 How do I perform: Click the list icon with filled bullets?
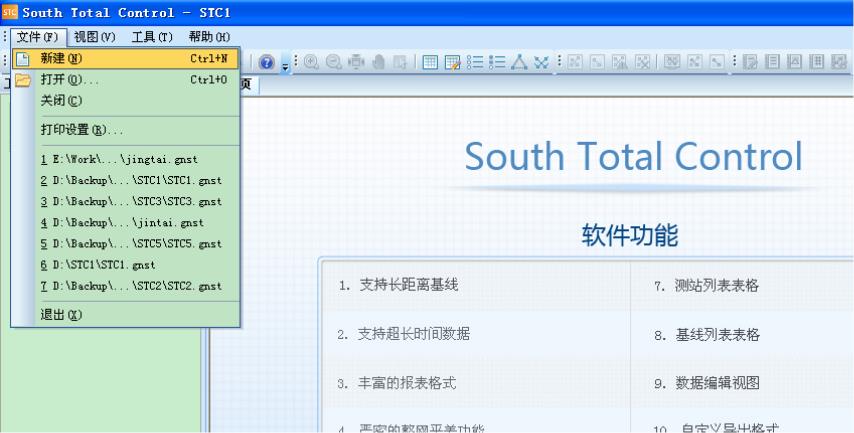[x=497, y=62]
